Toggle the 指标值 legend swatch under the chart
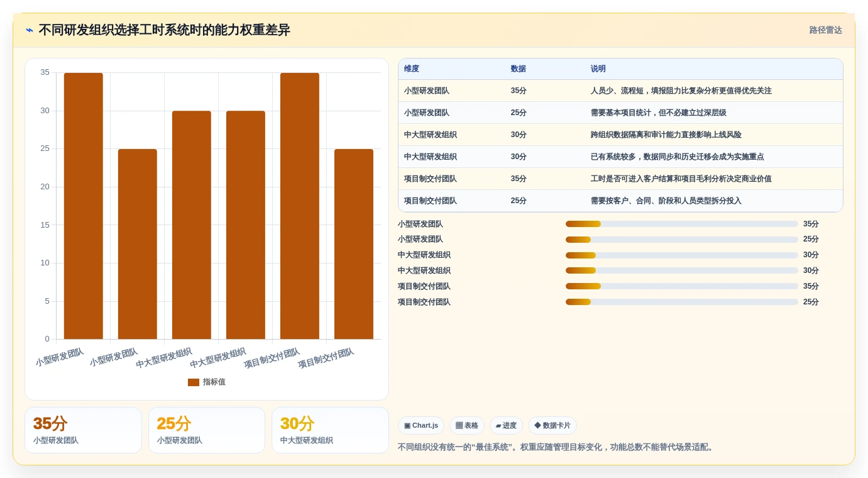The width and height of the screenshot is (868, 478). pos(194,382)
